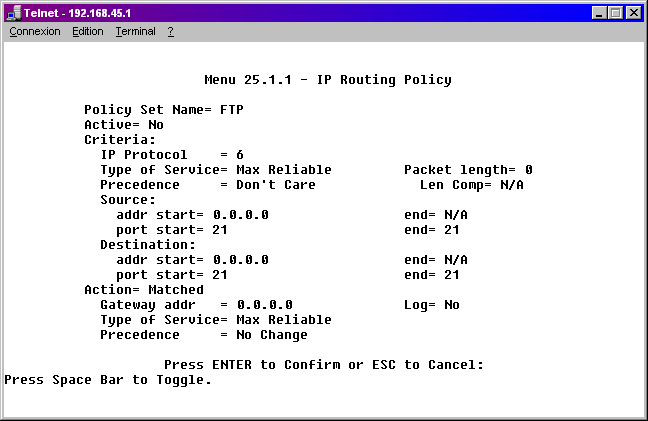Click Len Comp value N/A

[x=512, y=185]
